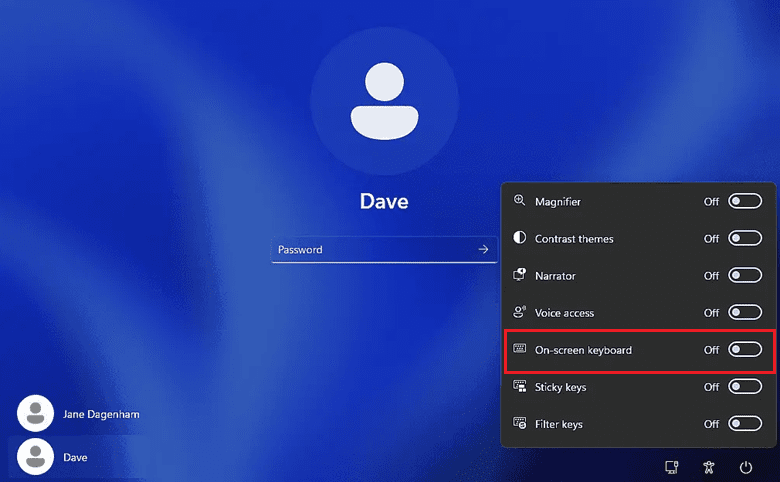The image size is (780, 482).
Task: Click the Voice access label
Action: click(x=564, y=313)
